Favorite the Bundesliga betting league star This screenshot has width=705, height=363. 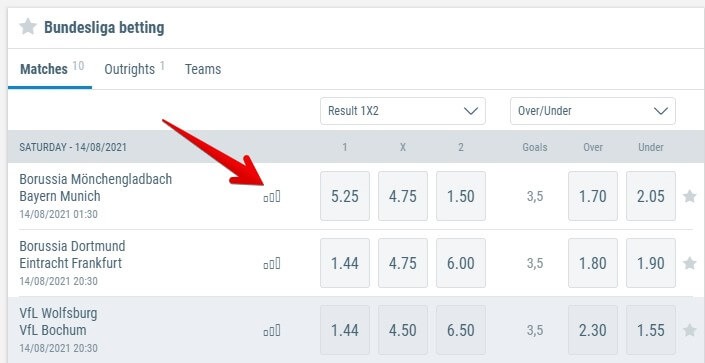pos(28,27)
